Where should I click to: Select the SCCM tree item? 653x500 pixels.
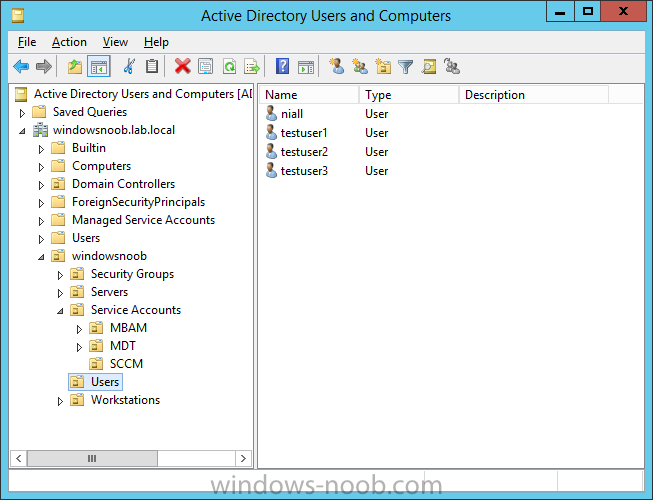click(126, 364)
